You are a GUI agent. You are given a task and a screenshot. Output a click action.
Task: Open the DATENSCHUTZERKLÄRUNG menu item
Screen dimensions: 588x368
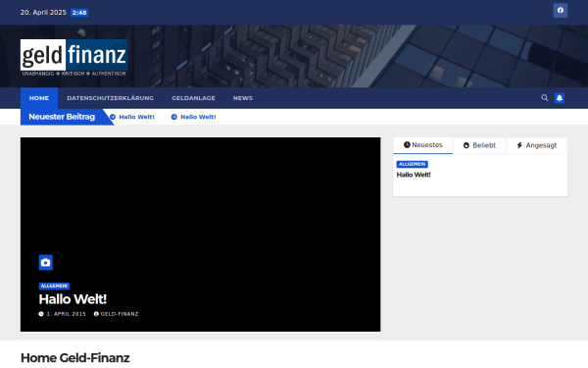coord(110,98)
